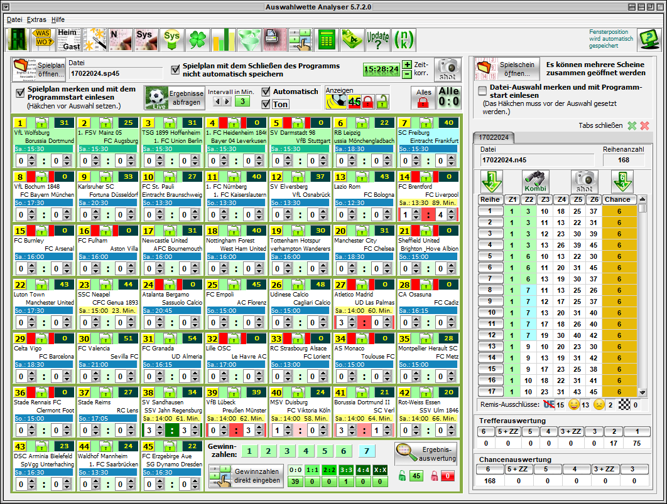The image size is (667, 504).
Task: Click the green open padlock in Anzeigen
Action: [382, 102]
